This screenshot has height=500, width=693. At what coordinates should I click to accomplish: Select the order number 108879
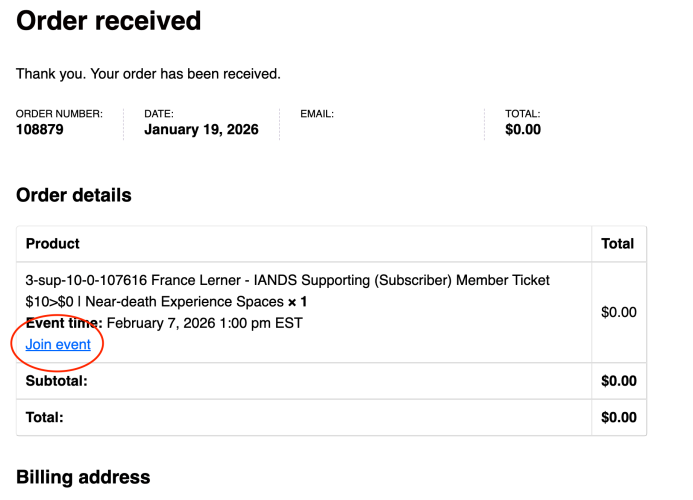pyautogui.click(x=40, y=130)
